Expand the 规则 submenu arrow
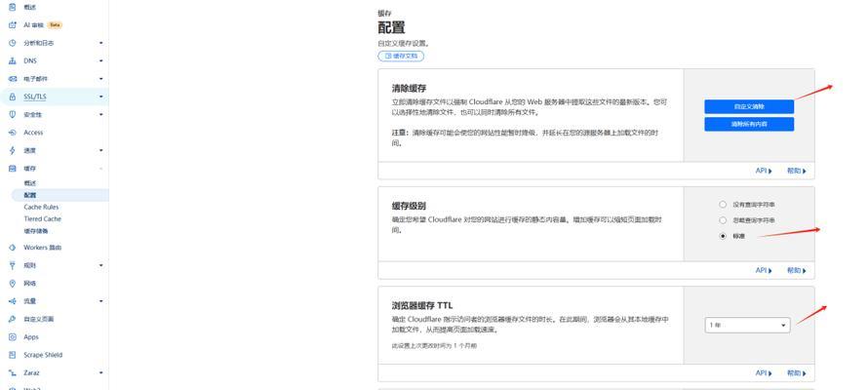This screenshot has width=868, height=390. click(100, 265)
